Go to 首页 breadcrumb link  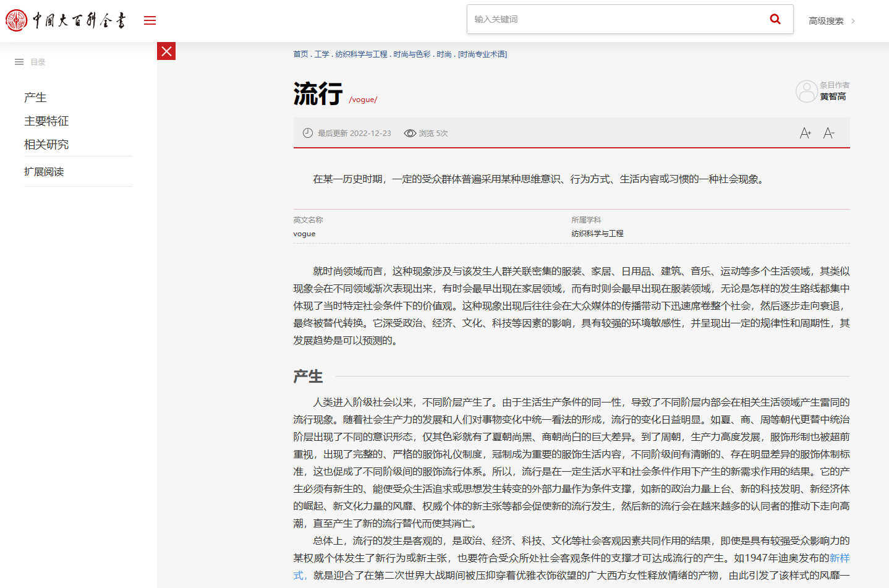(x=300, y=54)
